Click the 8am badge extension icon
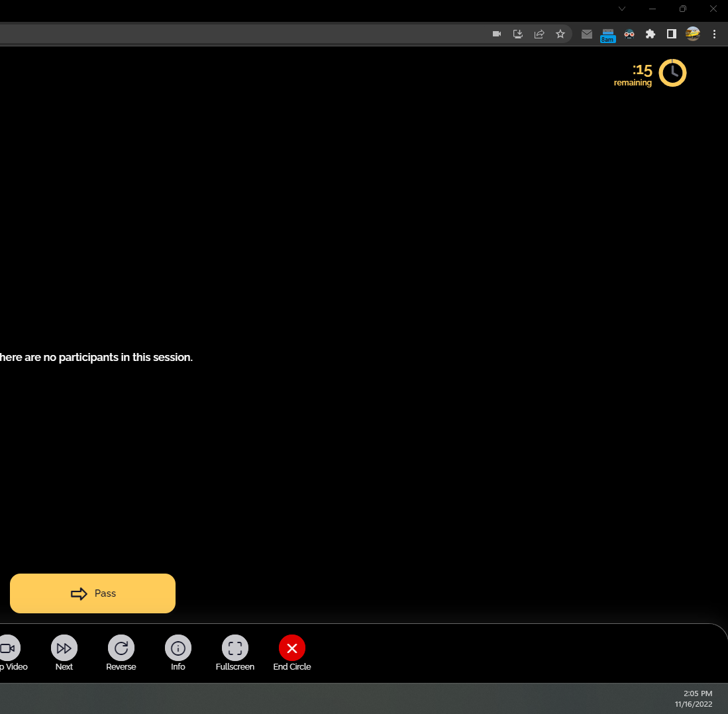 coord(607,34)
